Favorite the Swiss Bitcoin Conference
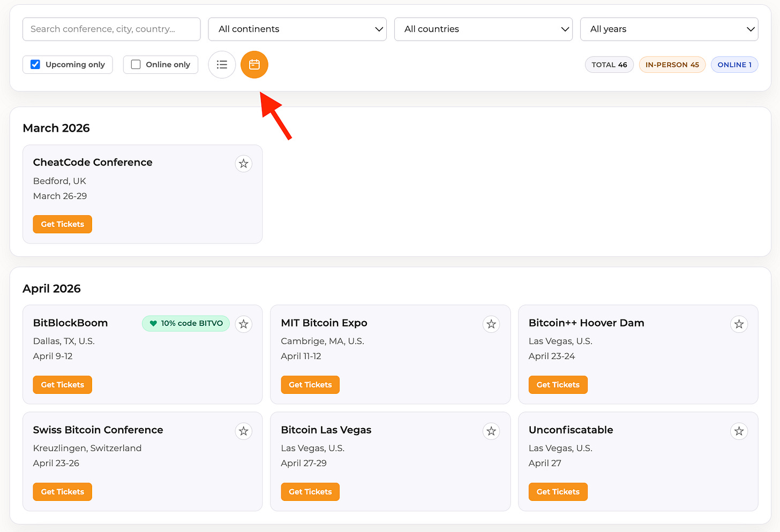 click(x=244, y=431)
